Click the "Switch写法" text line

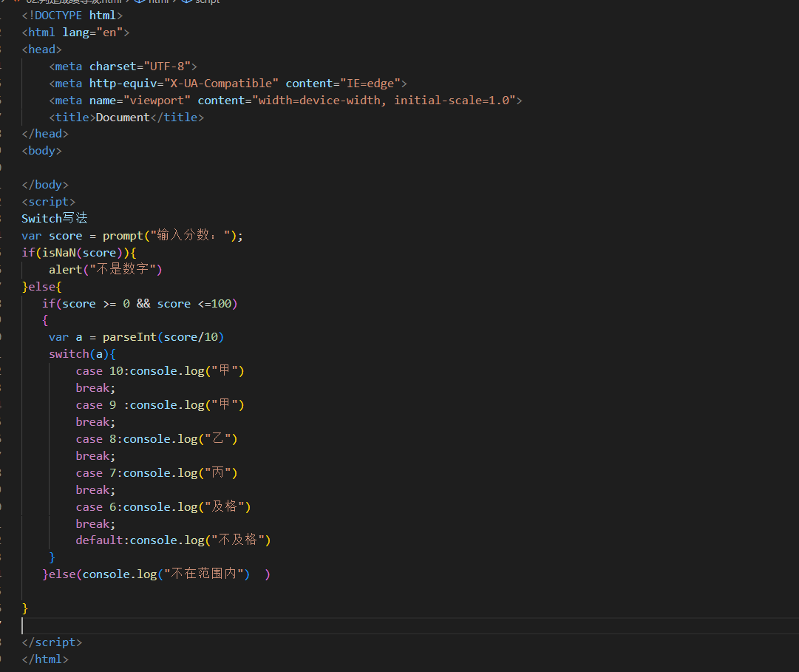55,219
